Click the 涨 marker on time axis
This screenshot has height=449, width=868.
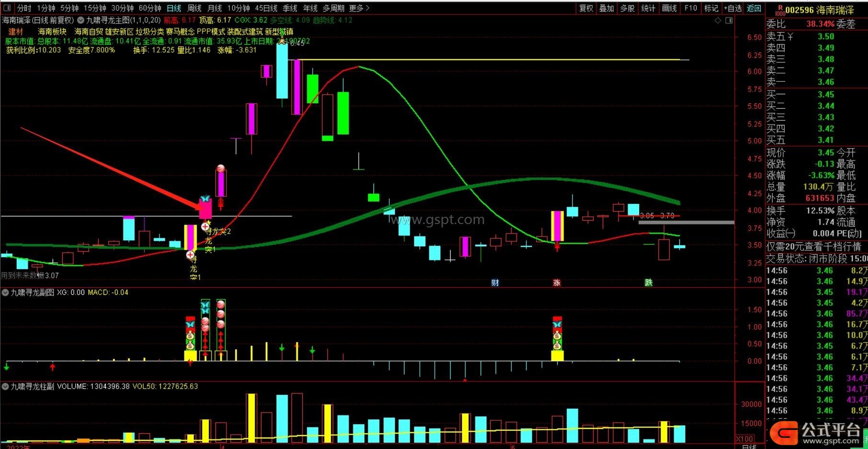[x=557, y=282]
